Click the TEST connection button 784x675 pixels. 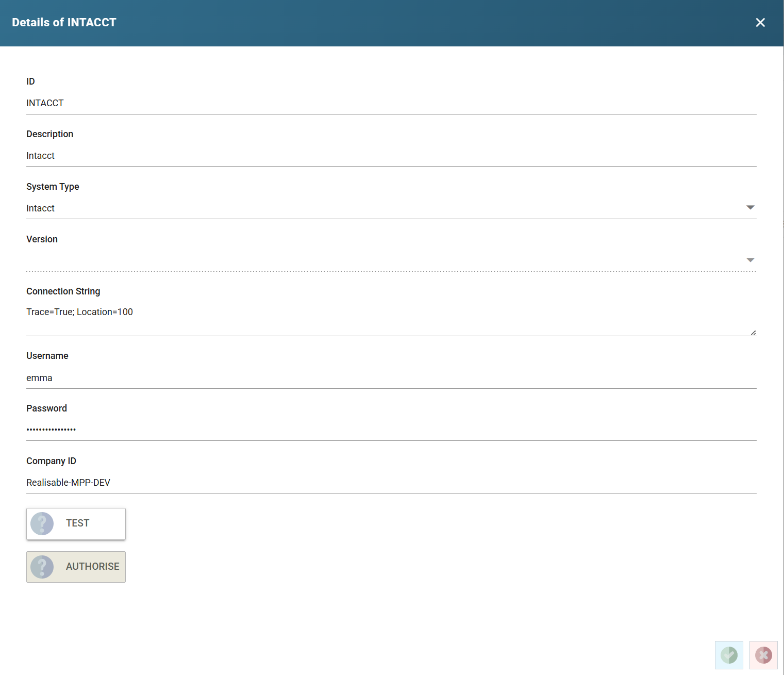(76, 524)
